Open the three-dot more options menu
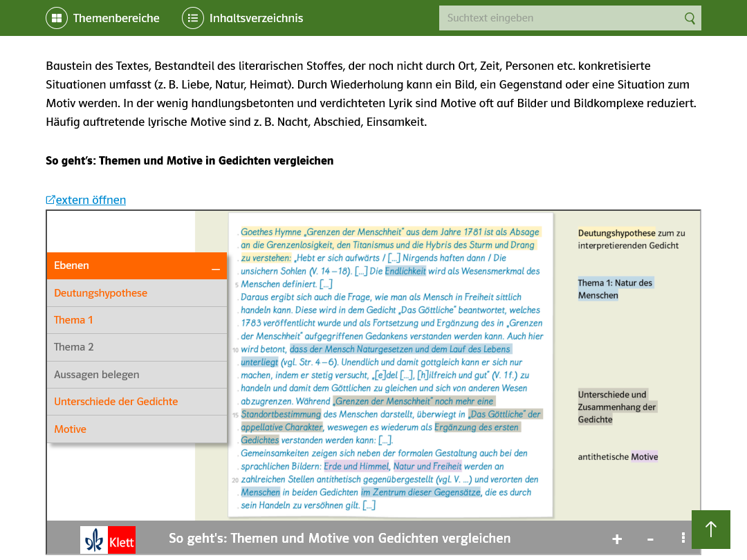The image size is (747, 560). [x=683, y=538]
